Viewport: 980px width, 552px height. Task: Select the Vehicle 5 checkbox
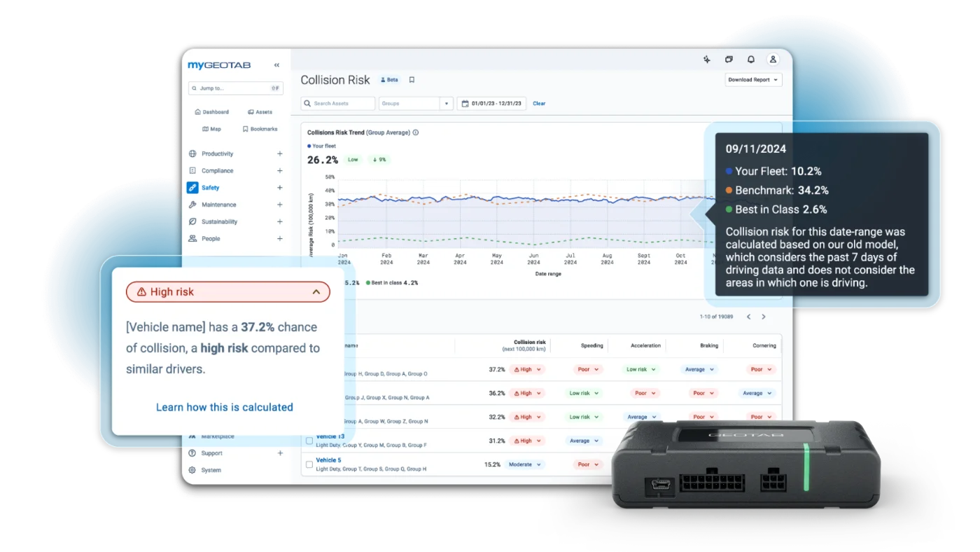pyautogui.click(x=309, y=464)
